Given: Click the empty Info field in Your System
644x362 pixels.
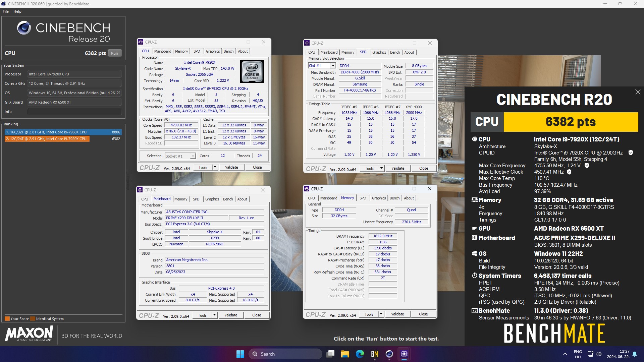Looking at the screenshot, I should coord(74,112).
